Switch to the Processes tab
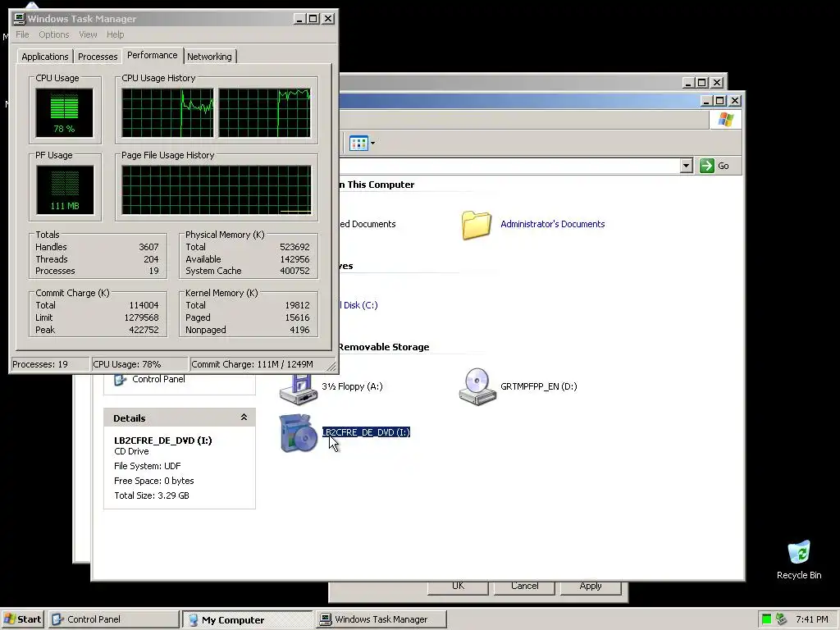840x630 pixels. [x=98, y=57]
